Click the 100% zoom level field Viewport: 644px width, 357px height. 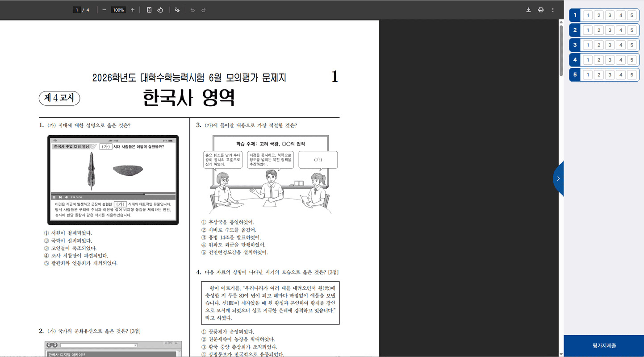[x=118, y=10]
